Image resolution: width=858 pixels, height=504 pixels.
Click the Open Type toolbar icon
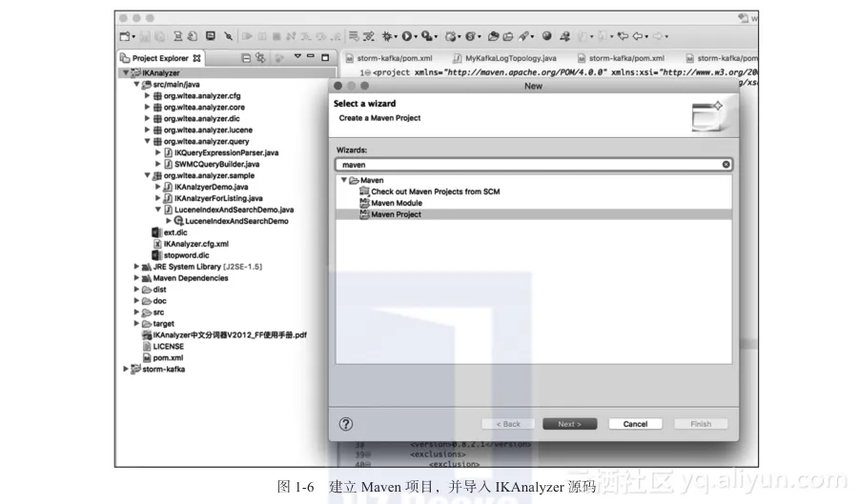[x=493, y=36]
